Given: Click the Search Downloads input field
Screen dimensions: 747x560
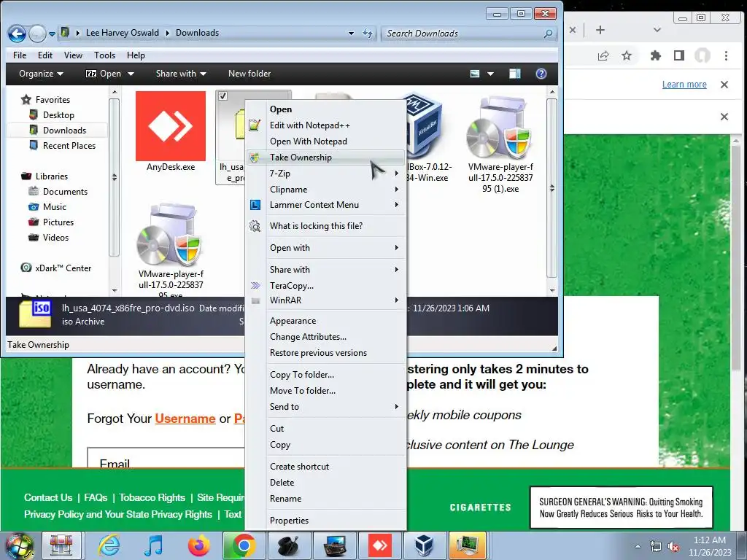Looking at the screenshot, I should [x=462, y=34].
